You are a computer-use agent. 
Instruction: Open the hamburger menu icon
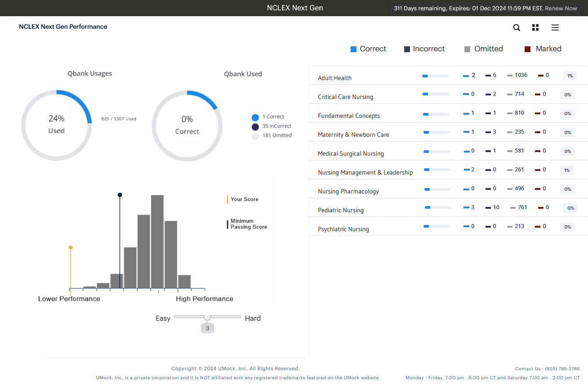point(555,27)
